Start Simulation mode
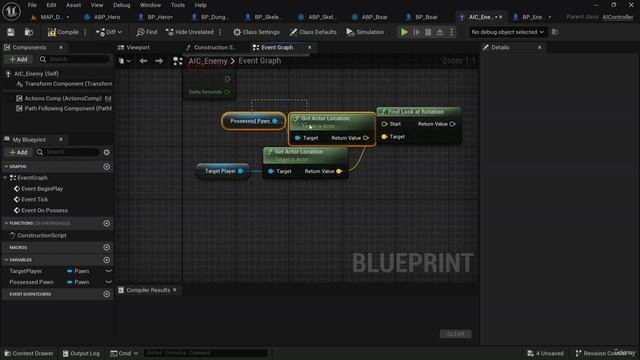This screenshot has width=640, height=360. click(365, 32)
